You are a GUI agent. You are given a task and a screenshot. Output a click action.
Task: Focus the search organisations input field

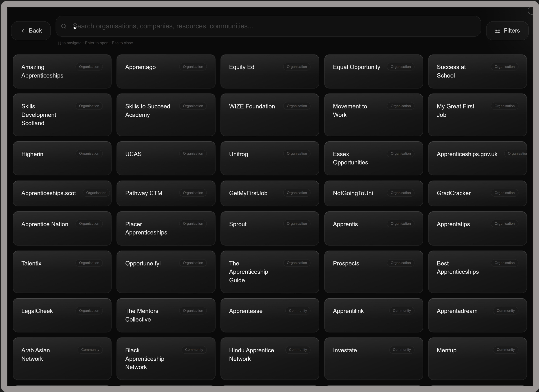pyautogui.click(x=268, y=26)
